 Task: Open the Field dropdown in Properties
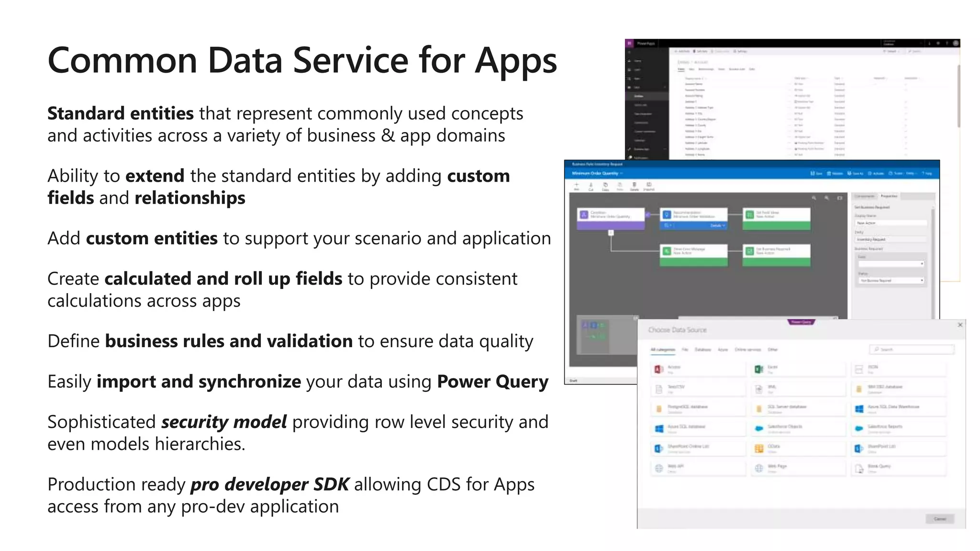[891, 264]
